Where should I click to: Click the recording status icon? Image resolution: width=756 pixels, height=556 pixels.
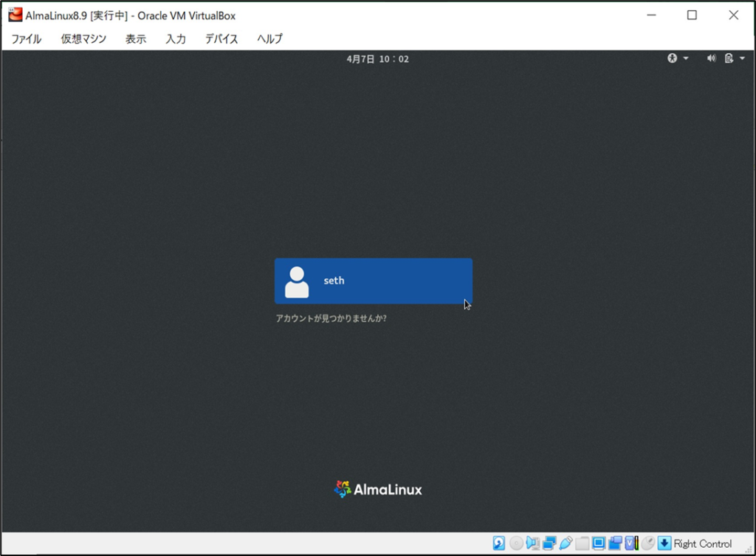point(615,543)
